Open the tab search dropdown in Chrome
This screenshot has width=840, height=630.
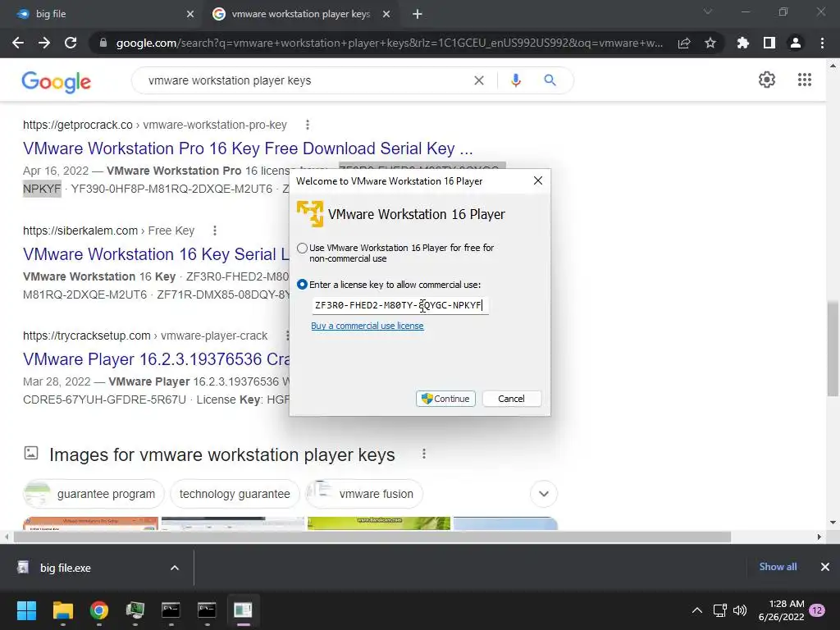[708, 11]
